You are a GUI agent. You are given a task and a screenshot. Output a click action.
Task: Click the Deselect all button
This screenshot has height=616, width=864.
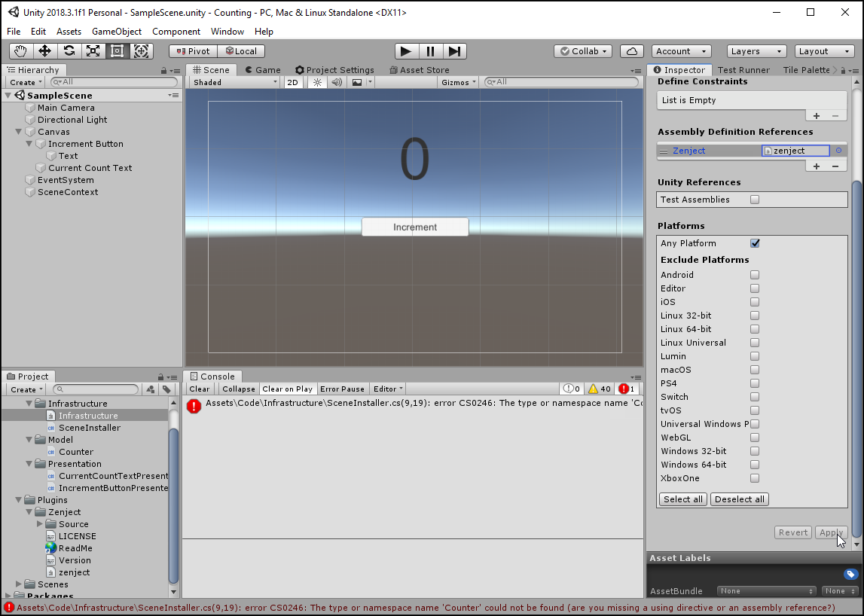739,499
